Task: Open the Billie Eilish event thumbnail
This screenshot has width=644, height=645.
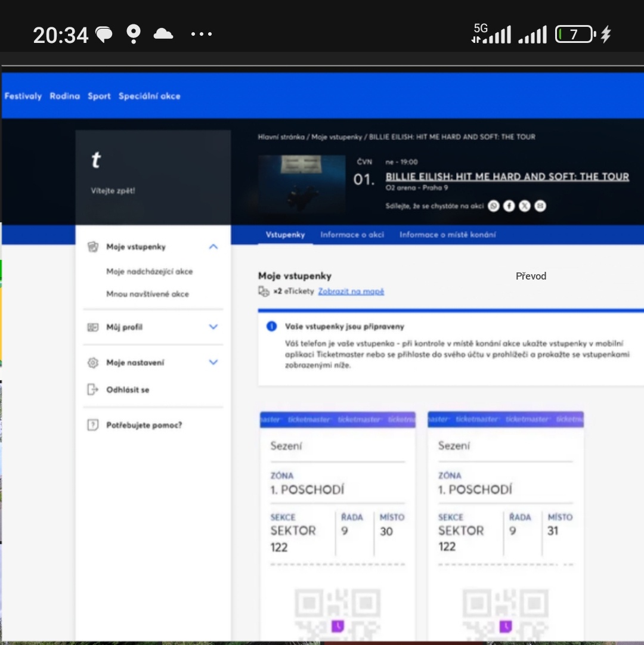Action: (x=302, y=184)
